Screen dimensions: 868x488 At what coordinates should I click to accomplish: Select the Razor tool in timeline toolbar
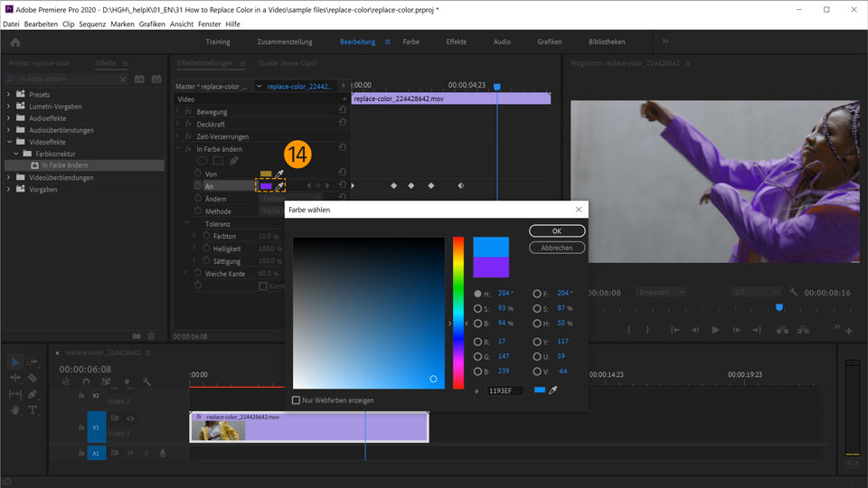[33, 378]
